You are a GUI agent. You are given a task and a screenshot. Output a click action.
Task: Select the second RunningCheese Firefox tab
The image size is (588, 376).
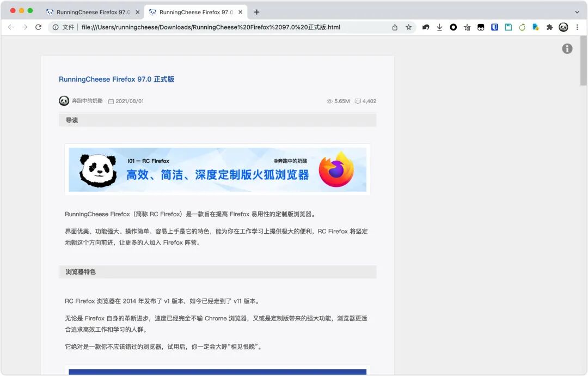pos(196,12)
